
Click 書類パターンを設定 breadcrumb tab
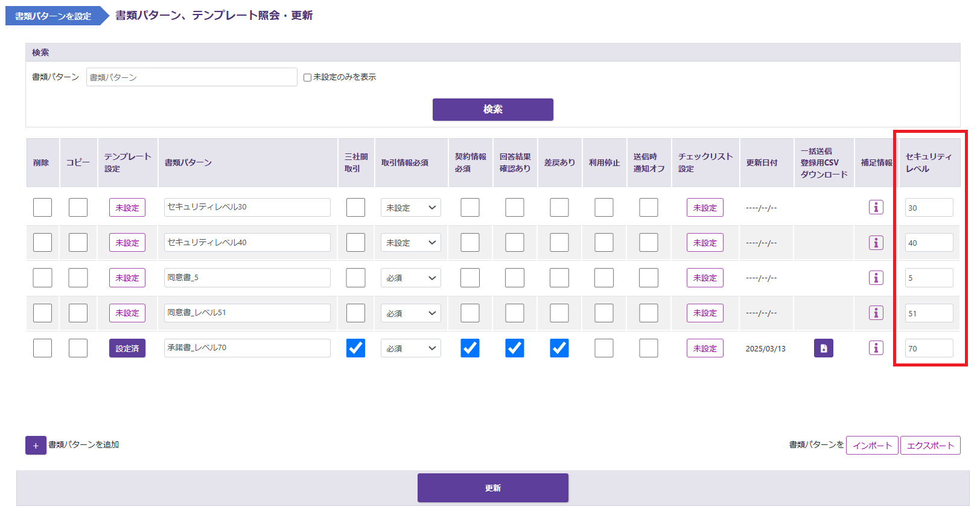53,16
